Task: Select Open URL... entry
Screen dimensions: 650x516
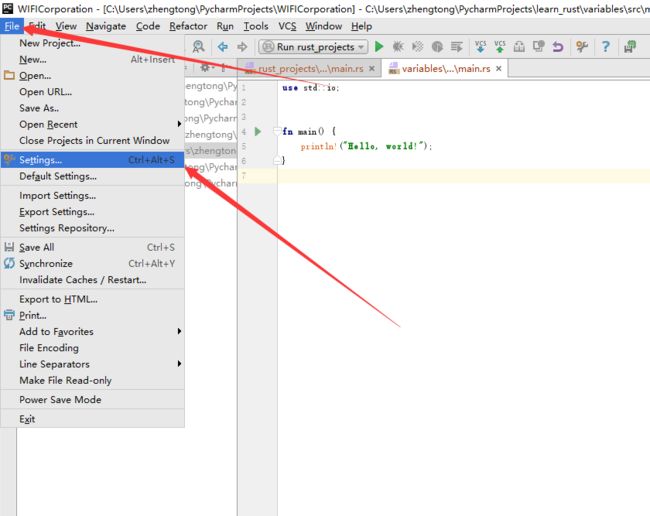Action: [x=92, y=92]
